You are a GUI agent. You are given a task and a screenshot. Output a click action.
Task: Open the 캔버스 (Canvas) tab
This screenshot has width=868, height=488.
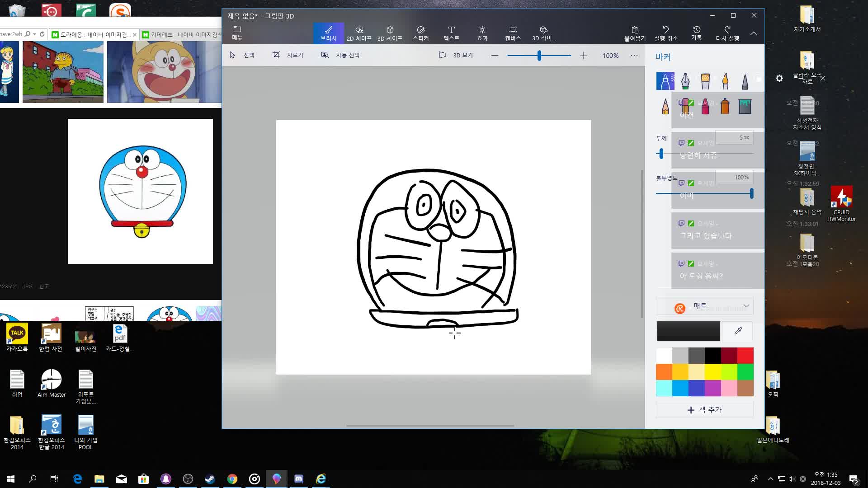pyautogui.click(x=513, y=33)
